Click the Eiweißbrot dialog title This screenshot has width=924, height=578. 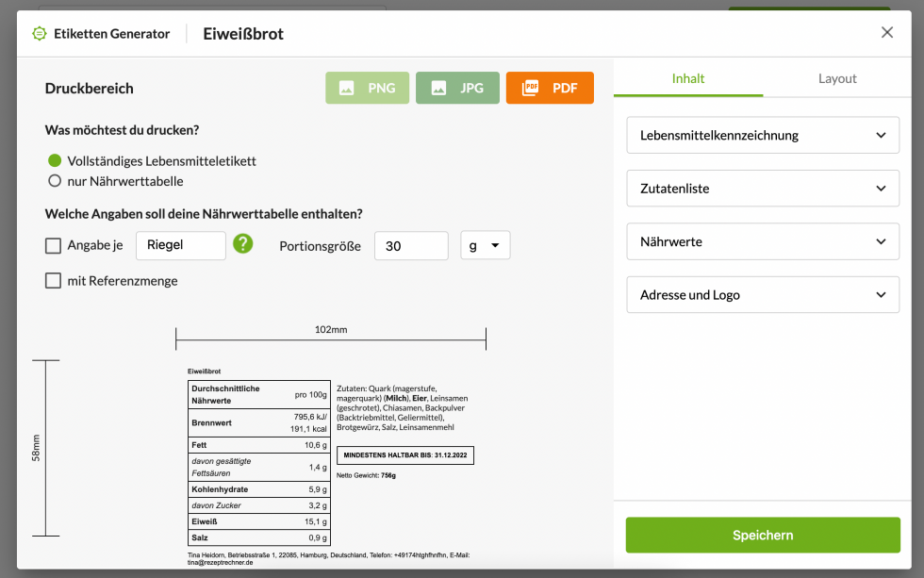(243, 34)
